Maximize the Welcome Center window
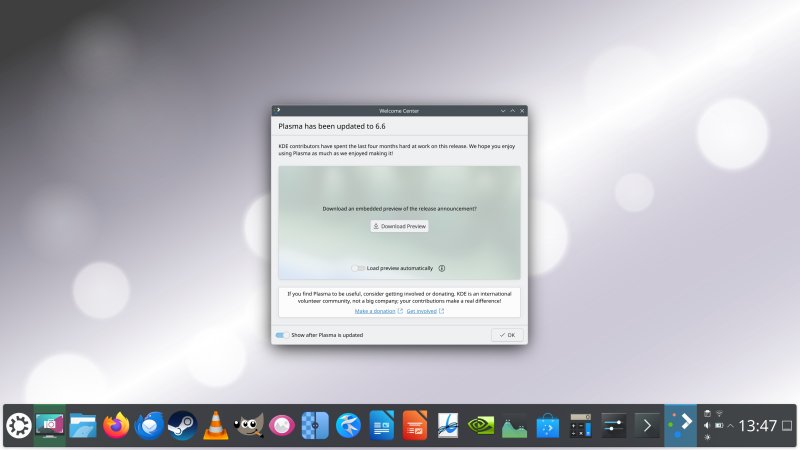This screenshot has width=800, height=450. [513, 111]
